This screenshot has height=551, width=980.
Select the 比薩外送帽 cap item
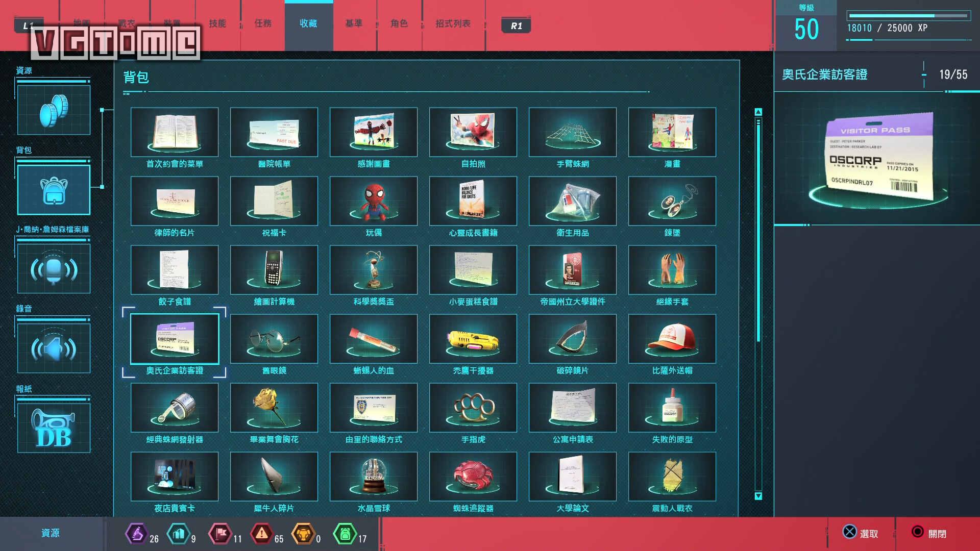[672, 339]
